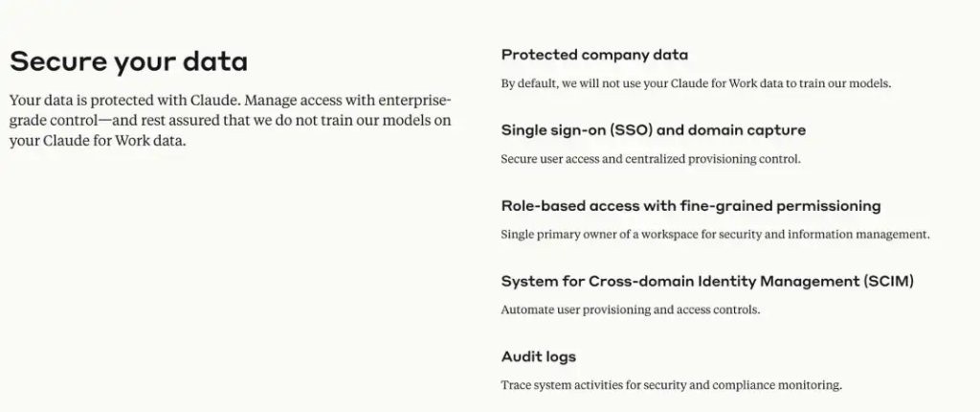980x412 pixels.
Task: Select the "Protected company data" heading
Action: pos(594,55)
